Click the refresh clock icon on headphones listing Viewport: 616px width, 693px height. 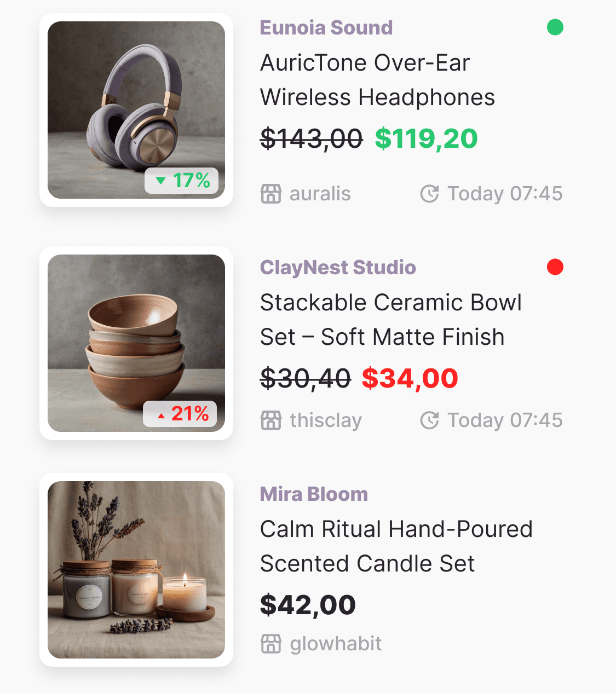click(x=429, y=194)
